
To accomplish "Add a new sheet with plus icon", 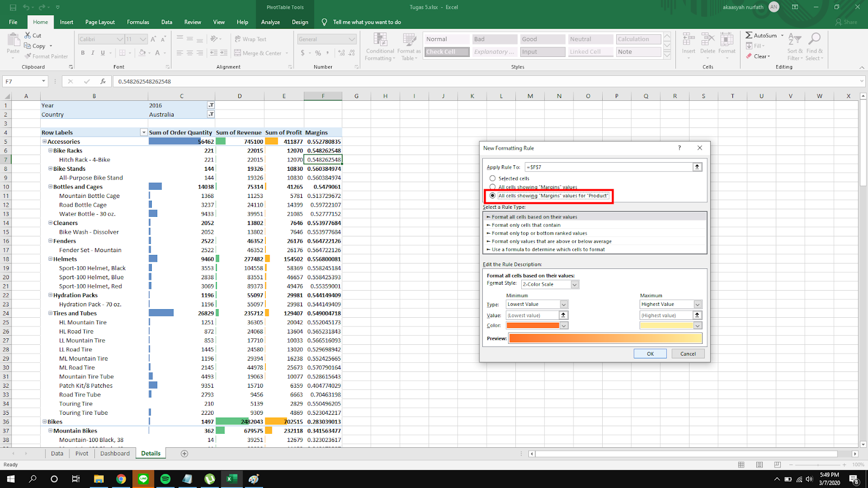I will point(184,453).
